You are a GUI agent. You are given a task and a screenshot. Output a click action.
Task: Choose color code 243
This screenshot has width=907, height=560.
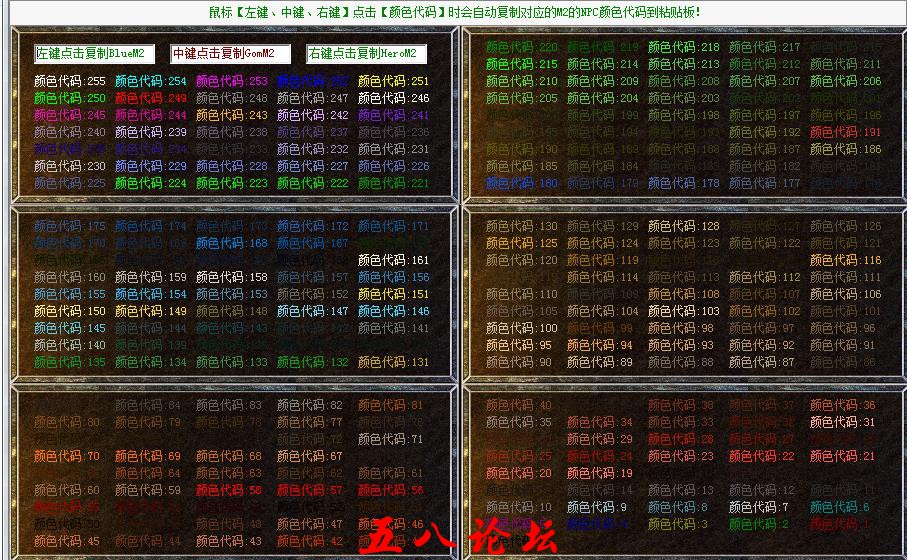(232, 115)
